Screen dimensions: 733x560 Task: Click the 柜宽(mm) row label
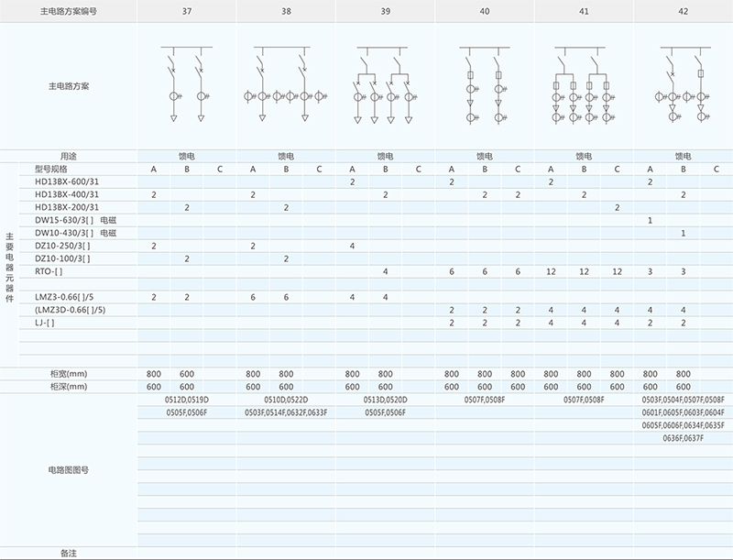point(69,374)
